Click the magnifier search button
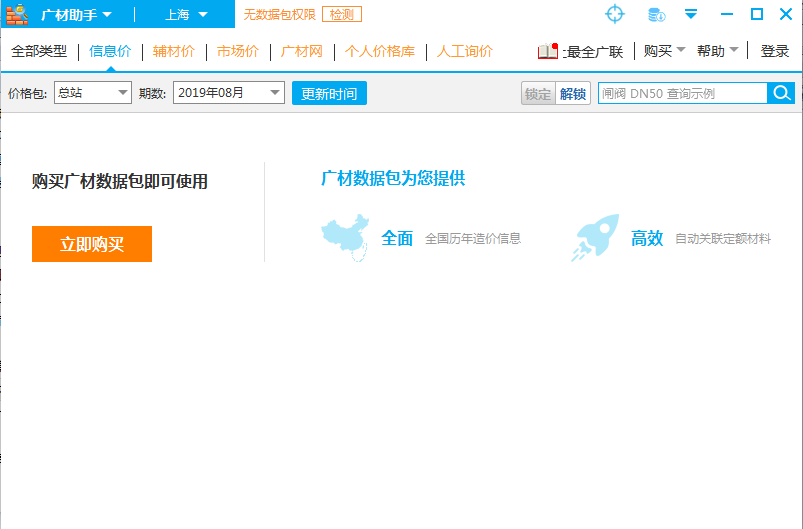 coord(781,93)
